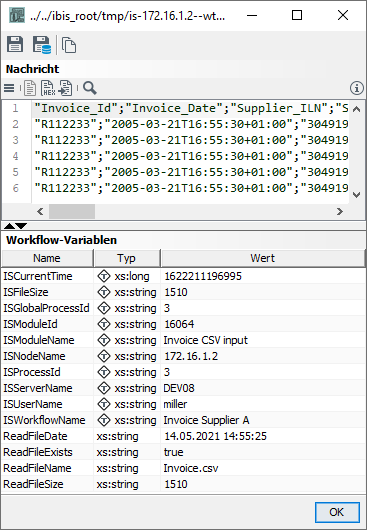The width and height of the screenshot is (367, 530).
Task: Sort by the Name column header
Action: (47, 258)
